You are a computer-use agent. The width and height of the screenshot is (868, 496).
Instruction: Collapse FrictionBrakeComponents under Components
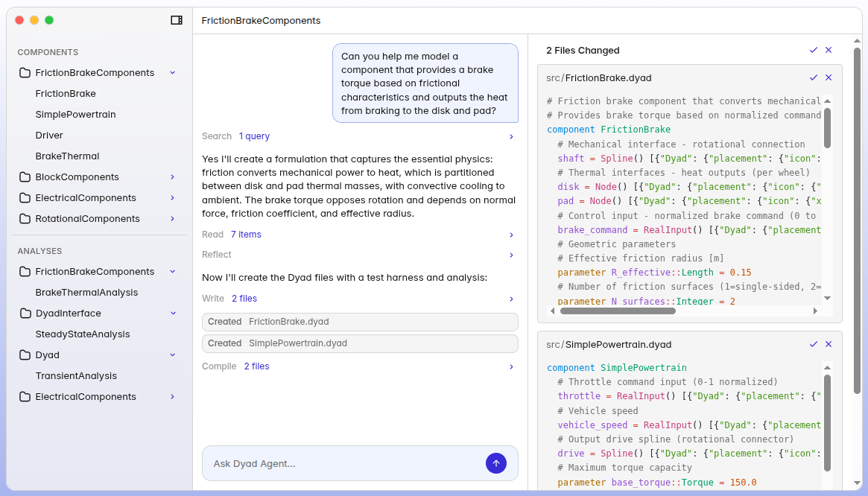click(x=173, y=72)
